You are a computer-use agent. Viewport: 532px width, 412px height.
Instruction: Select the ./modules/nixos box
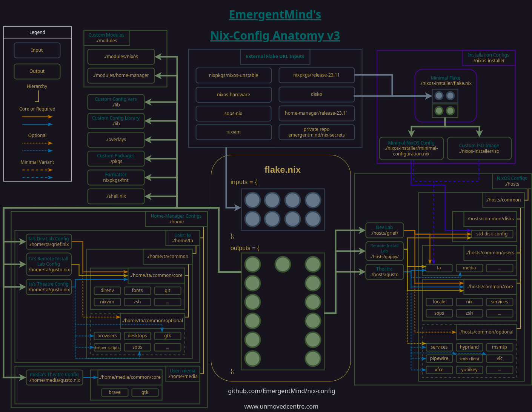click(x=121, y=57)
